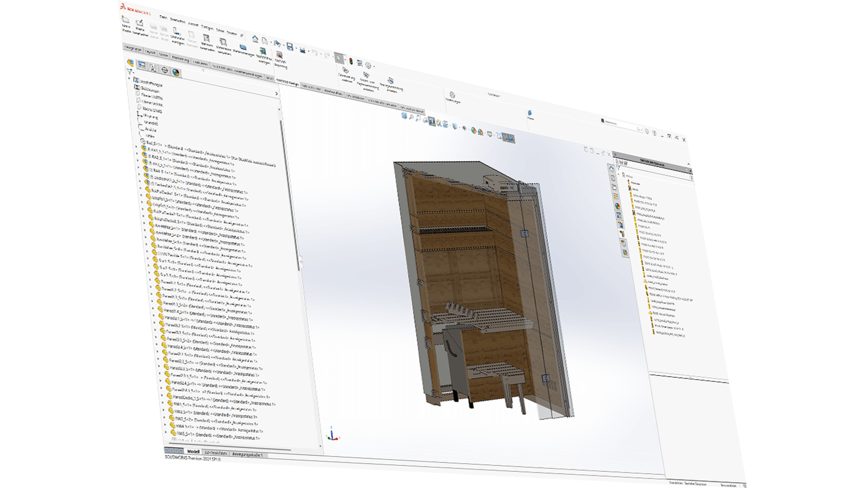
Task: Open Appearances tab in right task pane
Action: coord(618,206)
